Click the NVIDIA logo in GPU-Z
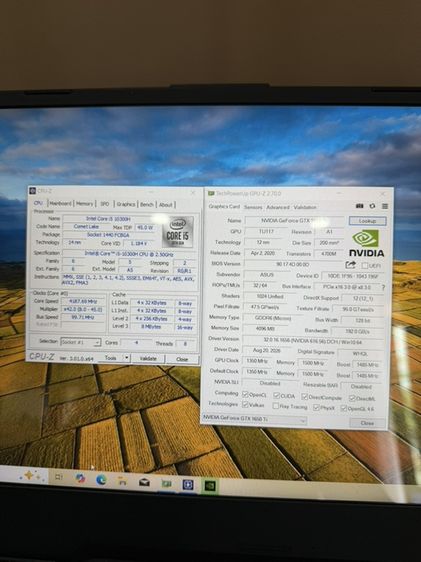 click(x=366, y=243)
